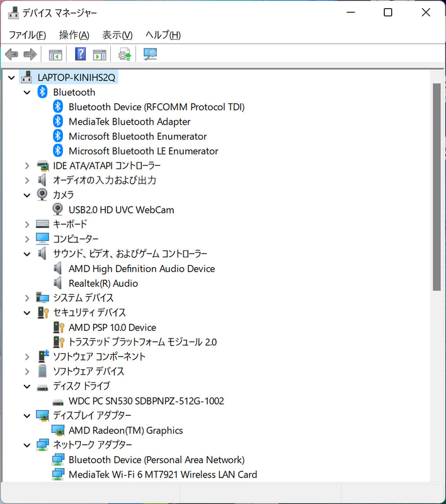Click the Back arrow toolbar icon
The image size is (446, 504).
[x=11, y=54]
